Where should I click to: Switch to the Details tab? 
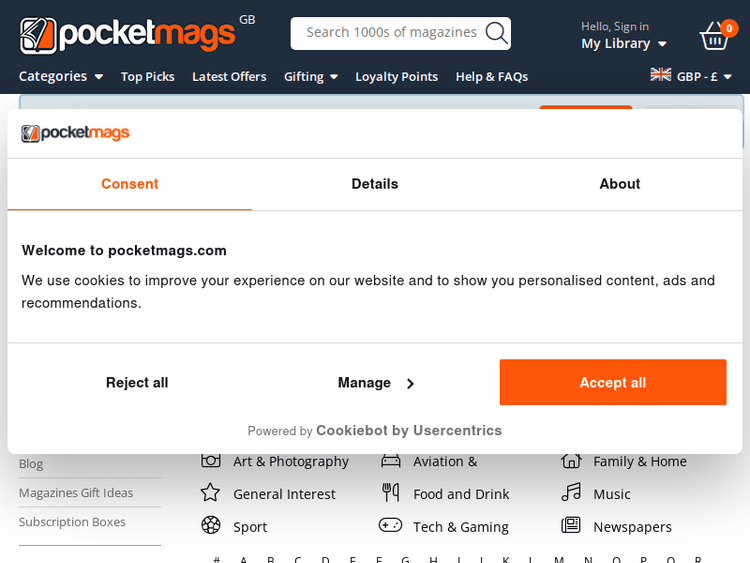[x=375, y=184]
